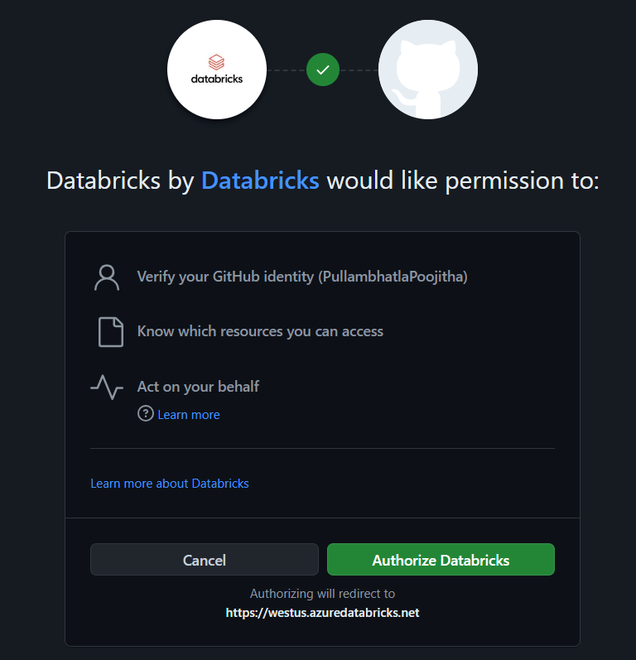
Task: Click the person icon beside identity verification
Action: tap(107, 277)
